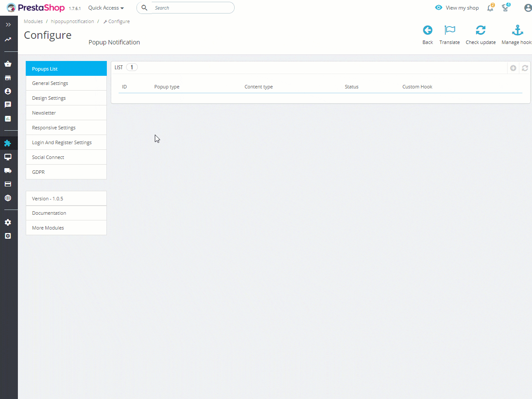Open Catalog store icon in sidebar
Viewport: 532px width, 399px height.
coord(8,78)
